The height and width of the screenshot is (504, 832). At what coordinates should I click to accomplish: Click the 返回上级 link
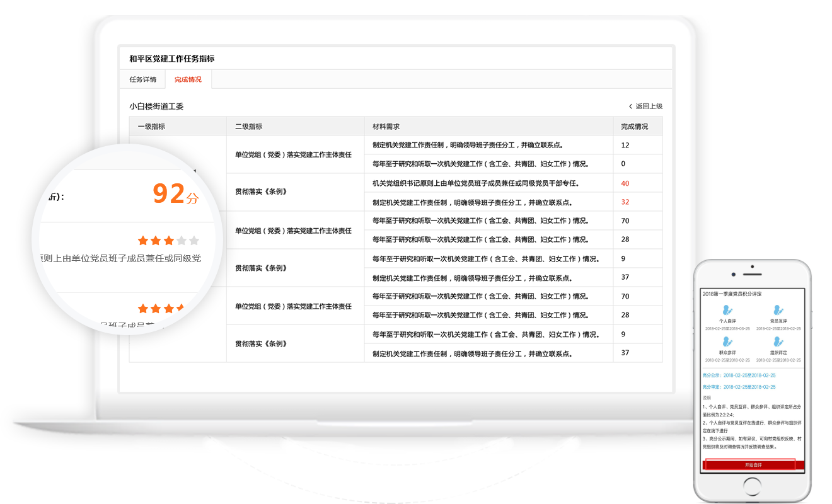(649, 106)
